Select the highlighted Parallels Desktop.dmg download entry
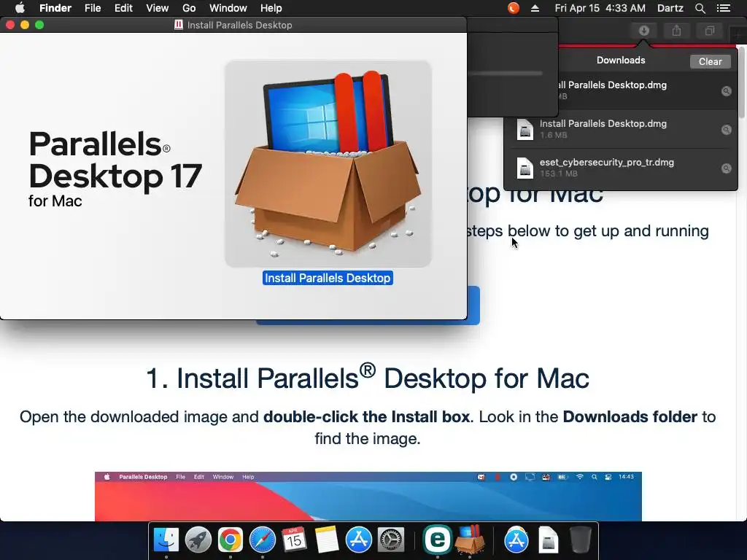This screenshot has height=560, width=747. pyautogui.click(x=648, y=91)
